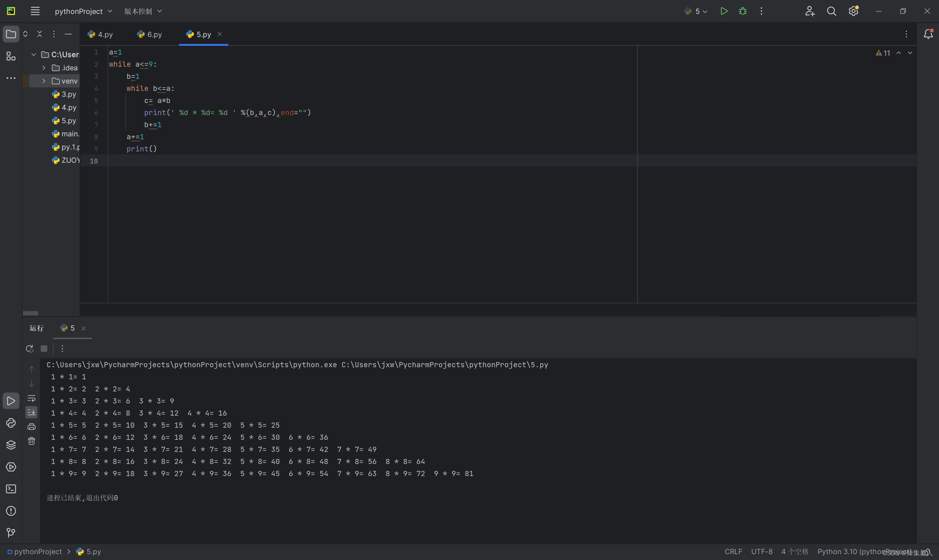Toggle soft-wrap in run console

point(32,398)
